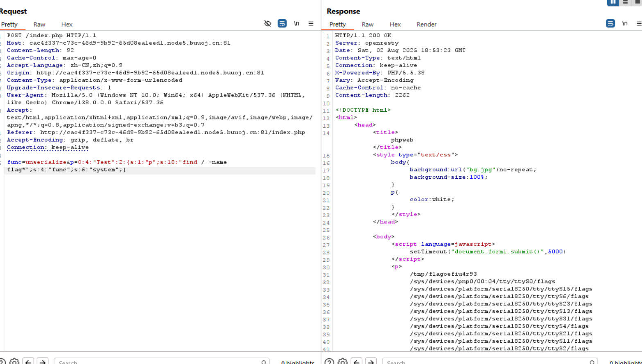The width and height of the screenshot is (642, 364).
Task: Toggle \n newline display in Response panel
Action: click(x=625, y=24)
